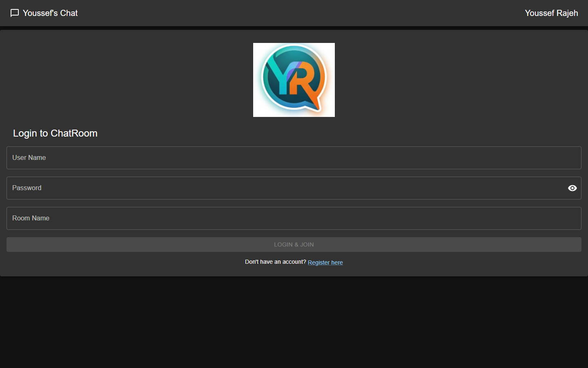Screen dimensions: 588x368
Task: Click the Don't have an account? text
Action: tap(276, 262)
